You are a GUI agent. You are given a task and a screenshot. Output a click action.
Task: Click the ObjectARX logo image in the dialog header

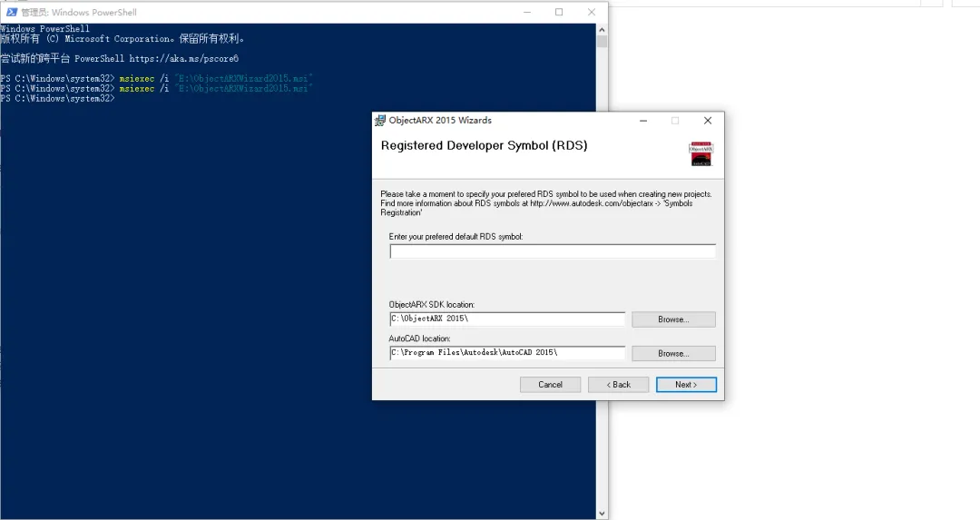point(701,154)
